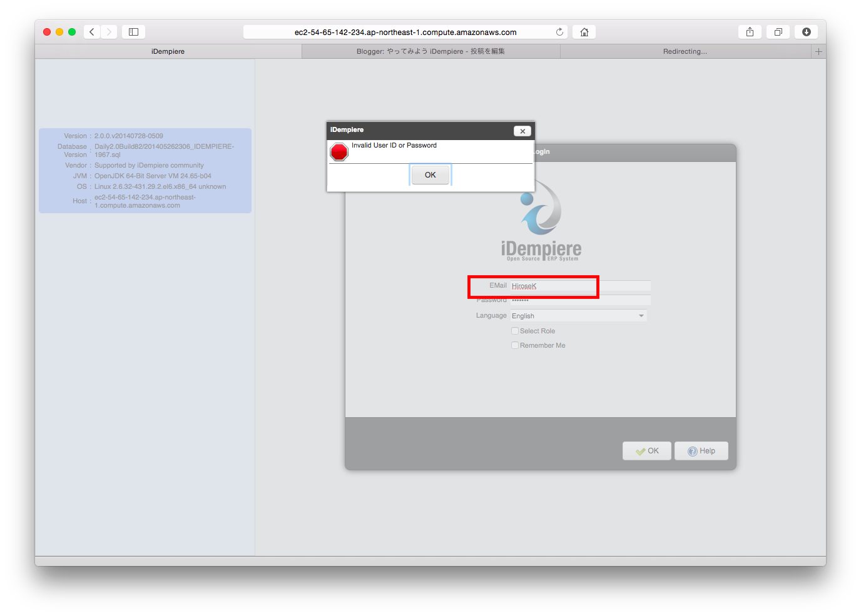Reload the page with refresh icon
Viewport: 861px width, 616px height.
click(x=559, y=32)
